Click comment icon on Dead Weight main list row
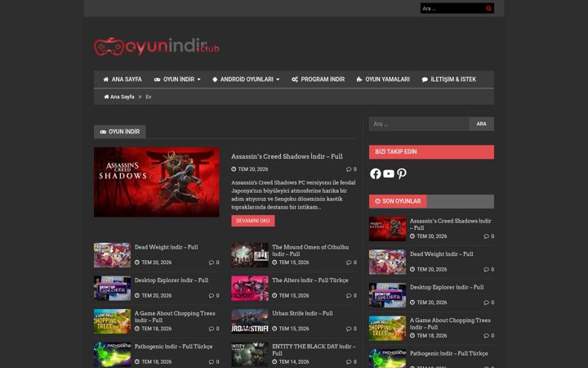The height and width of the screenshot is (368, 588). coord(212,263)
